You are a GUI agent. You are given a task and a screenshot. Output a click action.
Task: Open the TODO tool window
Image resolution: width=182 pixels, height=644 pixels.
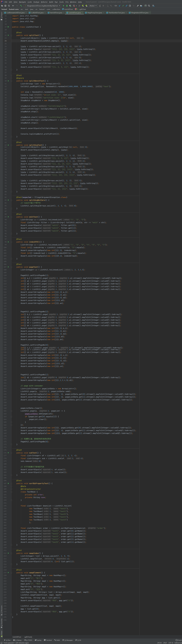29,640
